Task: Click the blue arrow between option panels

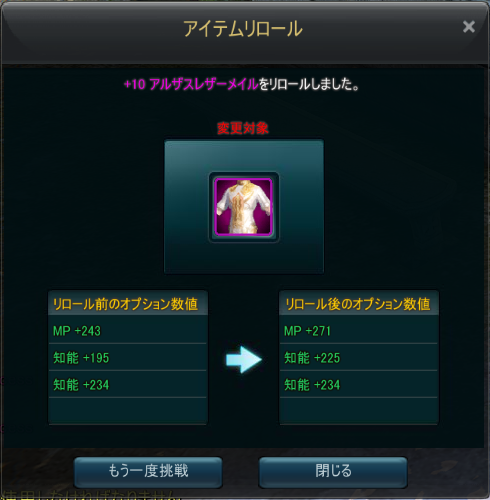Action: click(244, 359)
